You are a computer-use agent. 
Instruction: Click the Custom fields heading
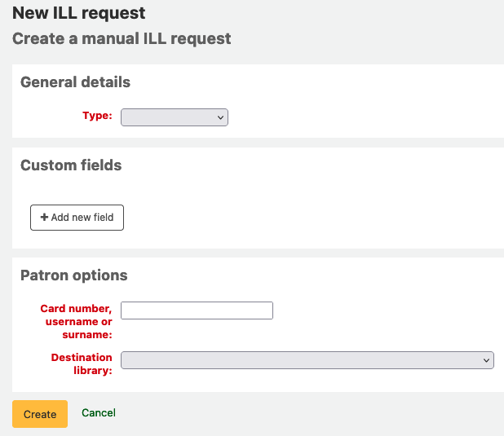71,165
